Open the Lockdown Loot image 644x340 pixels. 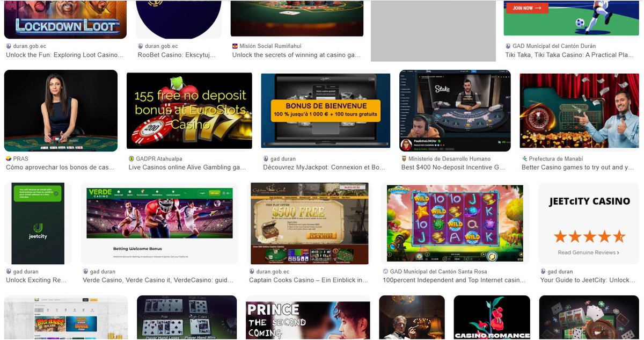point(65,19)
